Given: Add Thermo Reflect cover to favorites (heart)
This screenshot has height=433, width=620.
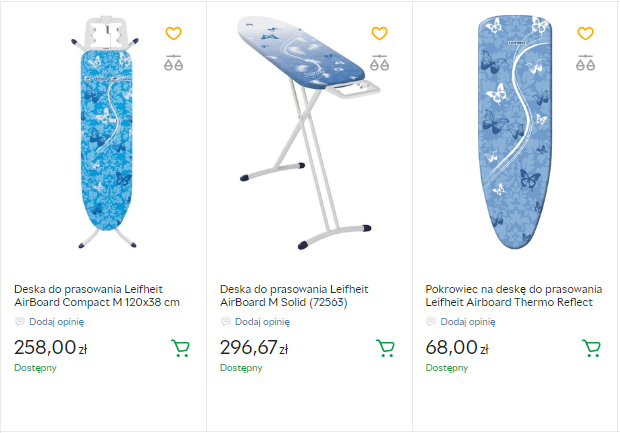Looking at the screenshot, I should click(x=585, y=34).
